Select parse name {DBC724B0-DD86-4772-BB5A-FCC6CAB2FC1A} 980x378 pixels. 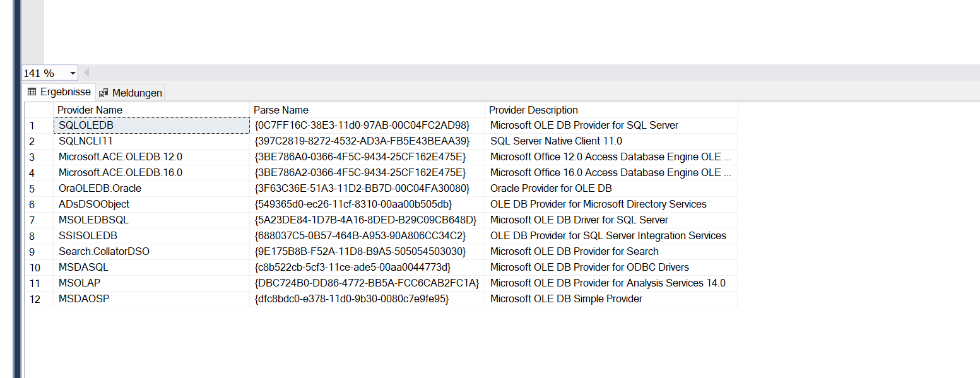click(x=367, y=283)
